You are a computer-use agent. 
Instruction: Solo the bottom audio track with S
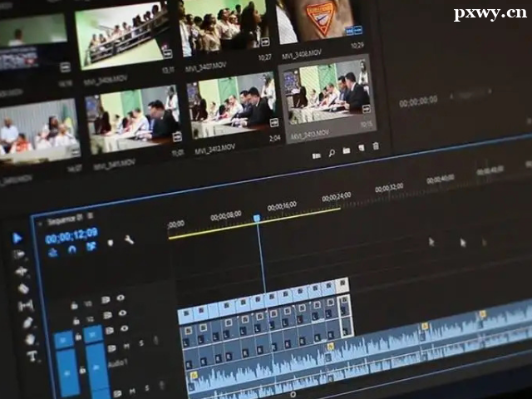pyautogui.click(x=147, y=388)
